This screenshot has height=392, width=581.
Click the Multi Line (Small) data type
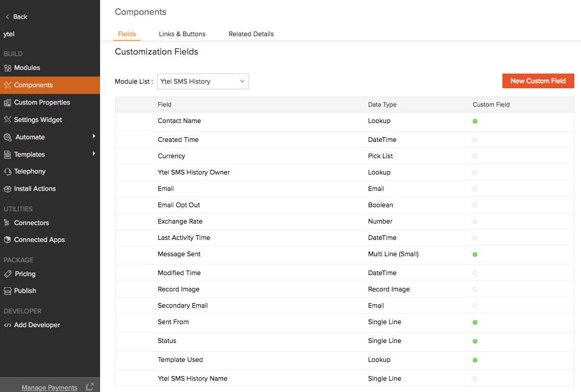[393, 254]
